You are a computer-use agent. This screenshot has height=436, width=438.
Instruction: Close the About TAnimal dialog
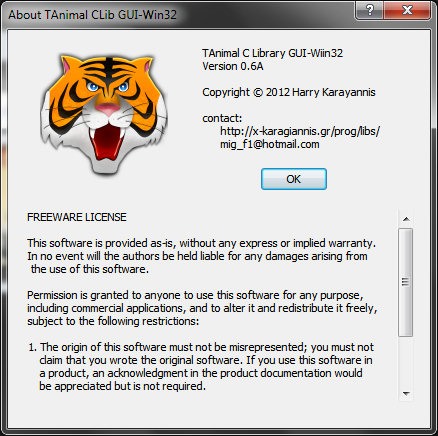coord(407,10)
